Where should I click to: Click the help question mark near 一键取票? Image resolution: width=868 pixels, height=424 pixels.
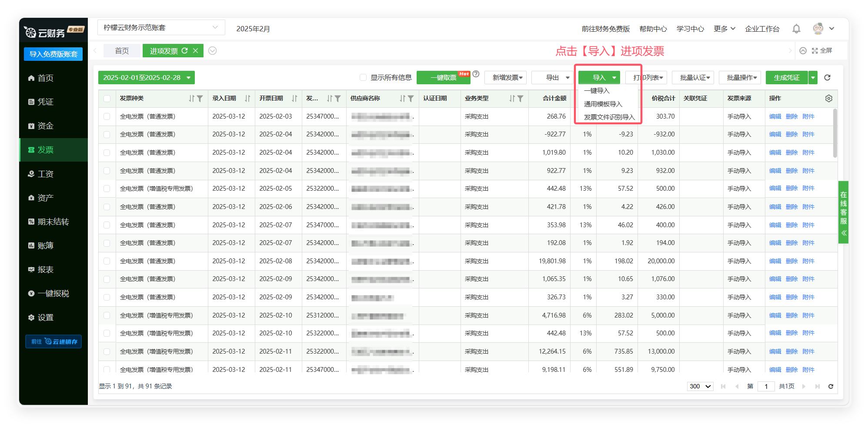click(x=476, y=74)
